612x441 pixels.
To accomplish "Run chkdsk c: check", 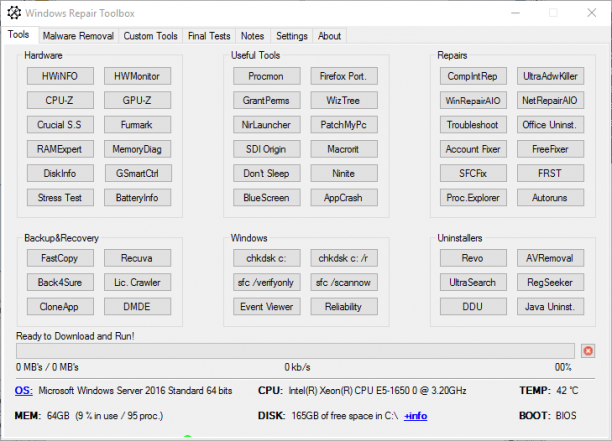I will tap(267, 258).
